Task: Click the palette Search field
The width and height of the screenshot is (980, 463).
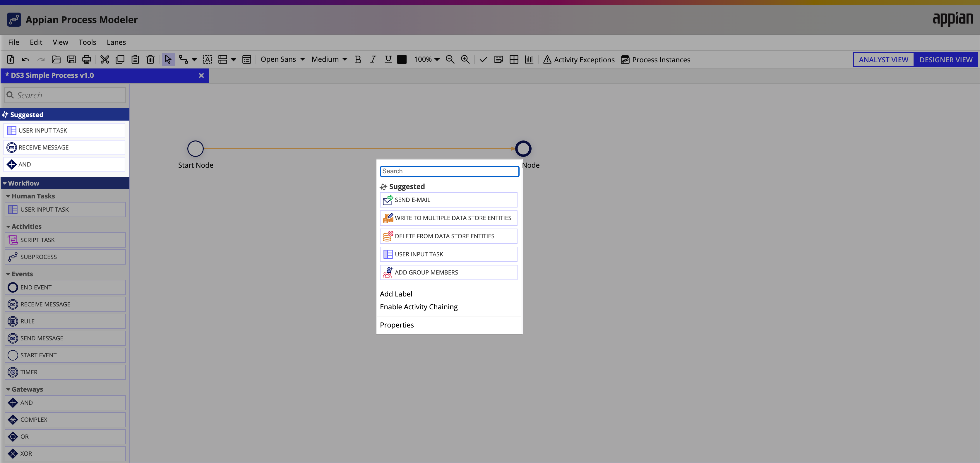Action: click(65, 95)
